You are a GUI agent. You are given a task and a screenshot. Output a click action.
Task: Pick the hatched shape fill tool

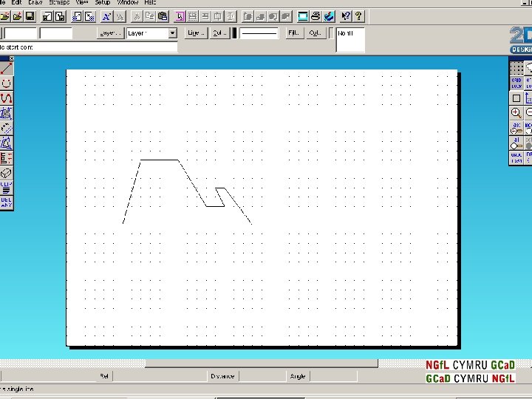tap(7, 113)
